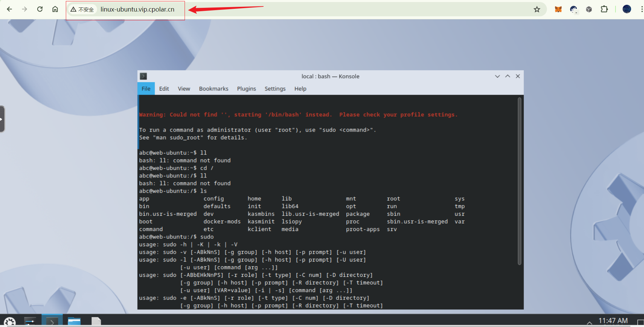644x327 pixels.
Task: Go to the browser home page
Action: (x=55, y=9)
